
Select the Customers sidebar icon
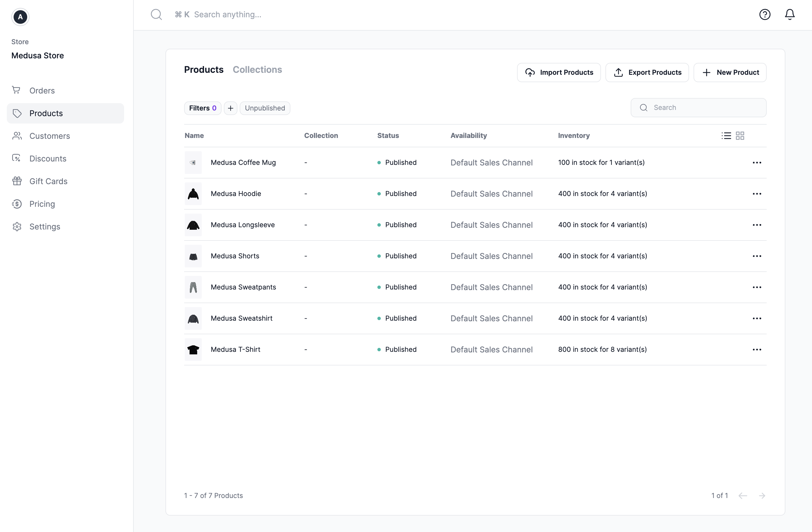pos(17,136)
